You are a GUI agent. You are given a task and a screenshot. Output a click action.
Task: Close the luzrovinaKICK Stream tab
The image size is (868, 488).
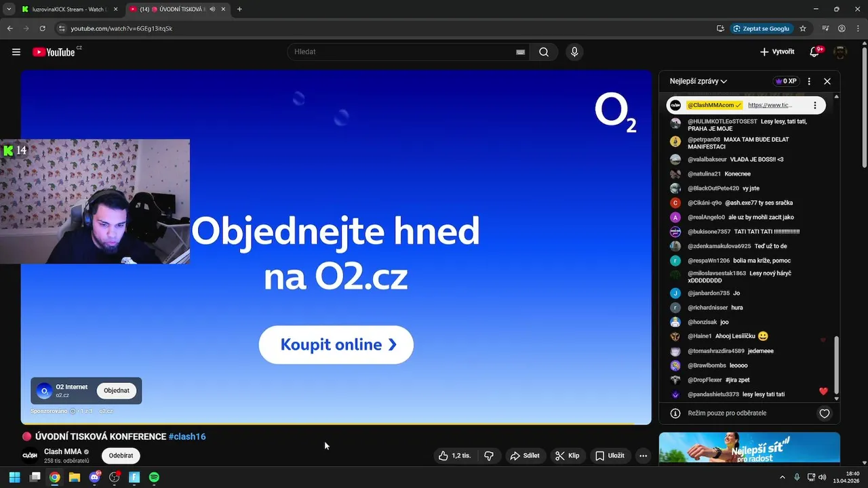(x=115, y=9)
